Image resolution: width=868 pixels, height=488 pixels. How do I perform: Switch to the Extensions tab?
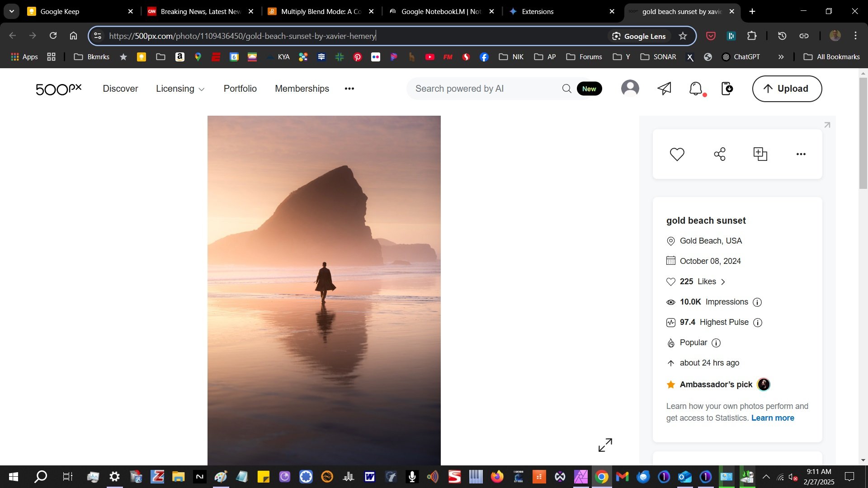[x=562, y=11]
